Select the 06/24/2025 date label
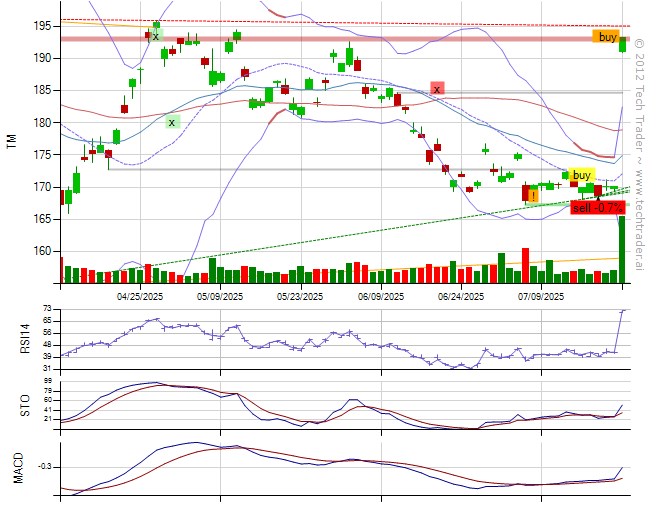The image size is (657, 514). click(x=461, y=297)
